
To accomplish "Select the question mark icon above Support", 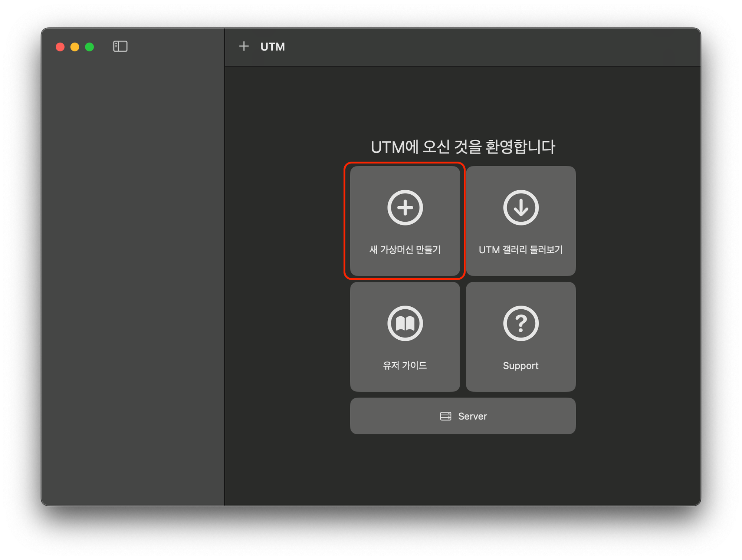I will click(x=521, y=323).
